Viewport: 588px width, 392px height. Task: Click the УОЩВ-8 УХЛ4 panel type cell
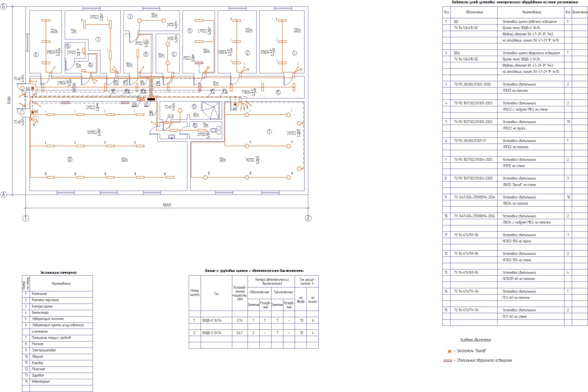(x=216, y=320)
